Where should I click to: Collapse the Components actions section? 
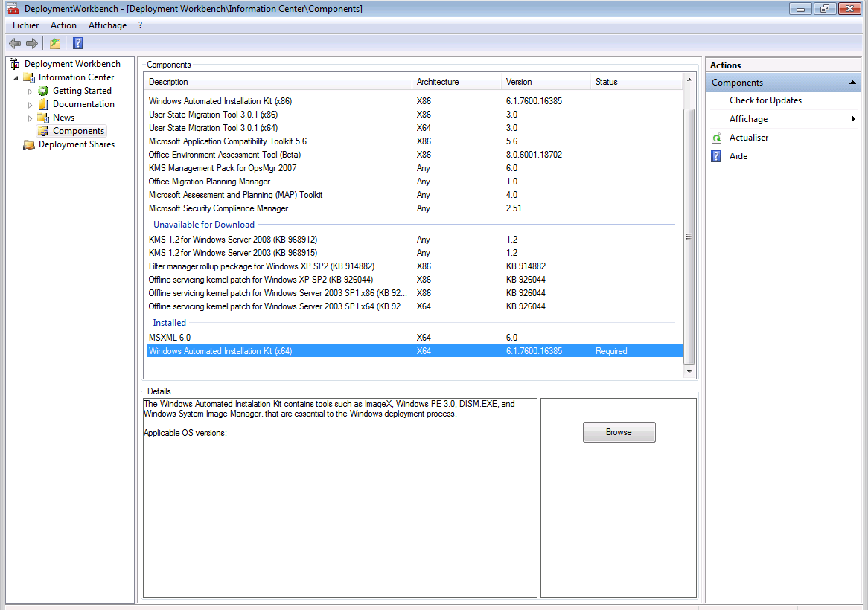[851, 83]
